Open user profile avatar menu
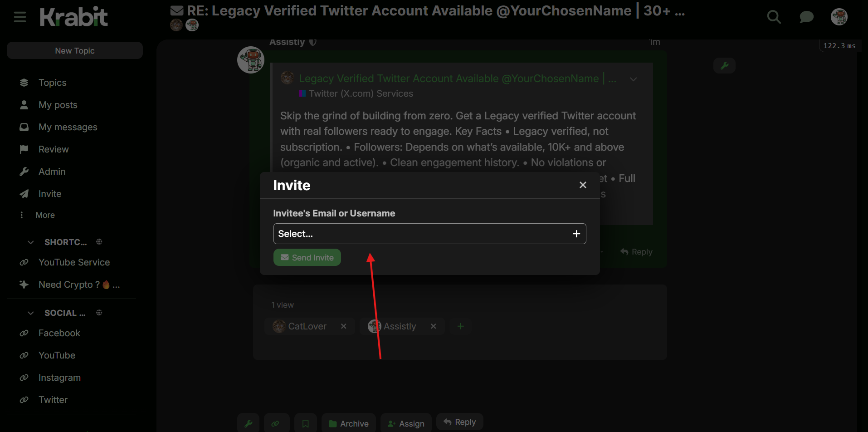Viewport: 868px width, 432px height. 839,17
